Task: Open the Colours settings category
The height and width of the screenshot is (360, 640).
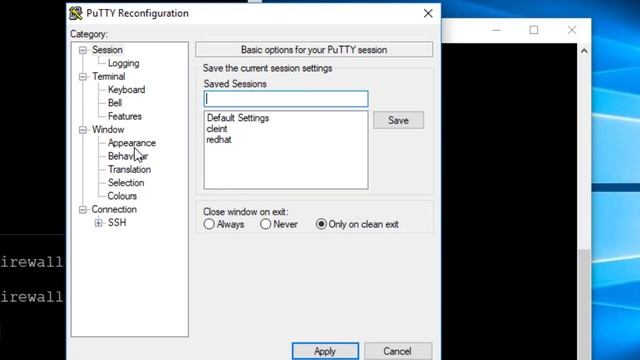Action: click(x=122, y=196)
